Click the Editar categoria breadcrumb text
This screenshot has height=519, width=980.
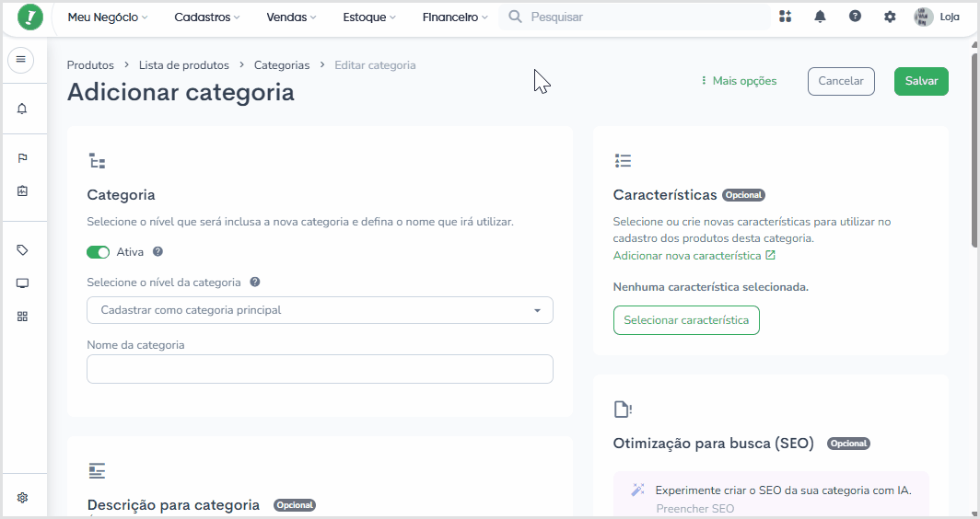coord(375,65)
